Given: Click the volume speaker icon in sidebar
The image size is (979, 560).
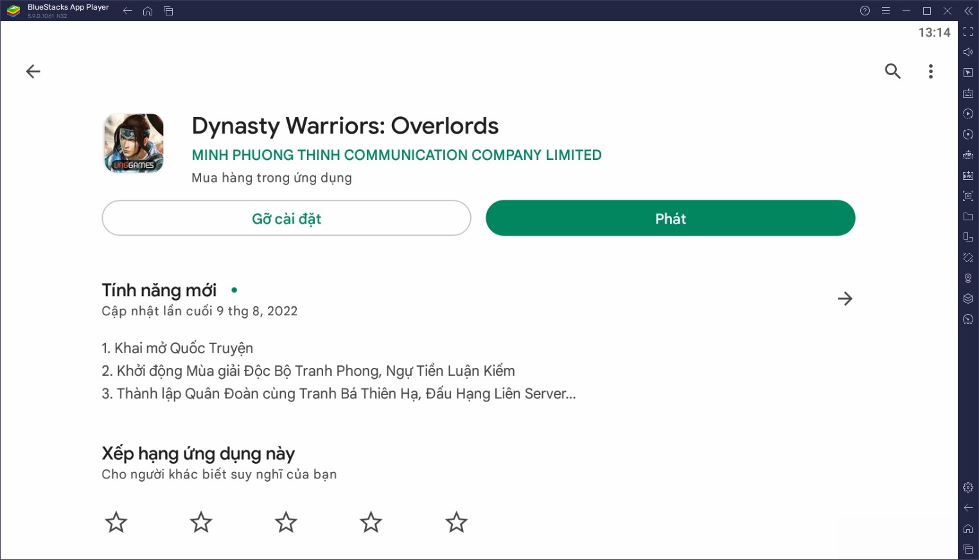Looking at the screenshot, I should [x=968, y=52].
